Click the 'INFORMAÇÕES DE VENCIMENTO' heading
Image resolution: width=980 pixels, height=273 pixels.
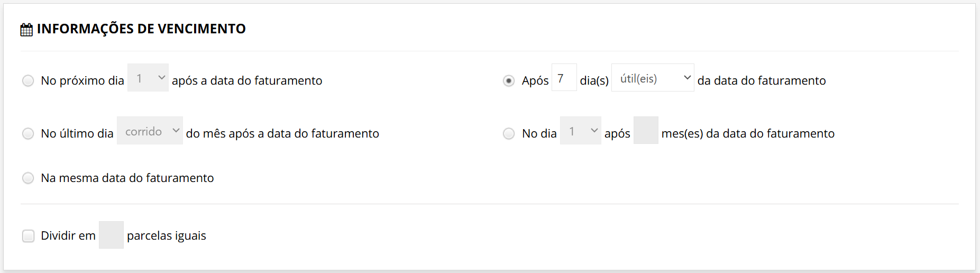[x=141, y=29]
